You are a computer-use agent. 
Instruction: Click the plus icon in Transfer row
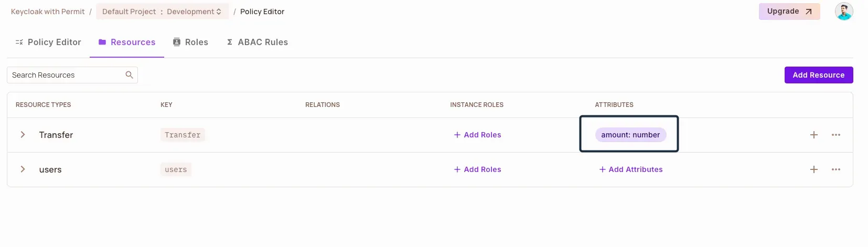click(813, 135)
